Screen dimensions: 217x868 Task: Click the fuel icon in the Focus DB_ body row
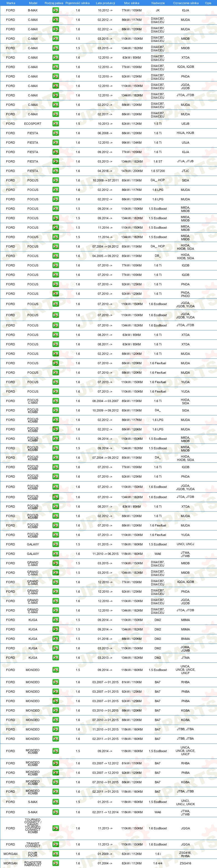click(55, 256)
